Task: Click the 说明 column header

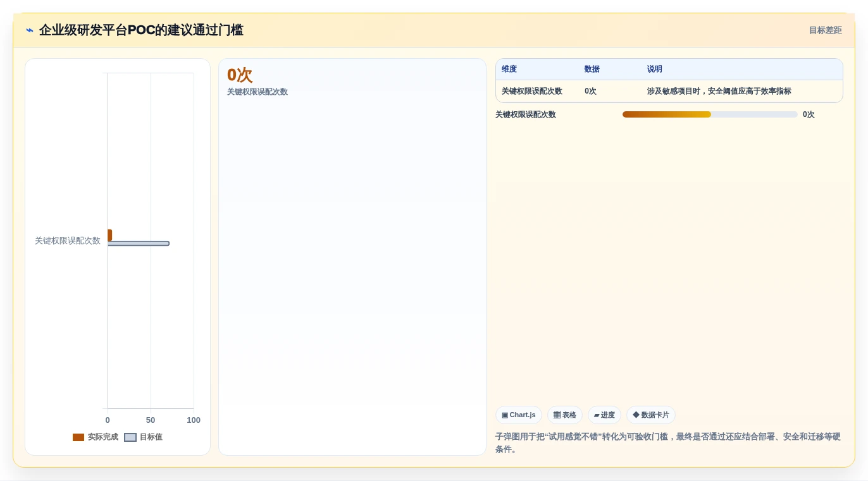Action: click(655, 69)
